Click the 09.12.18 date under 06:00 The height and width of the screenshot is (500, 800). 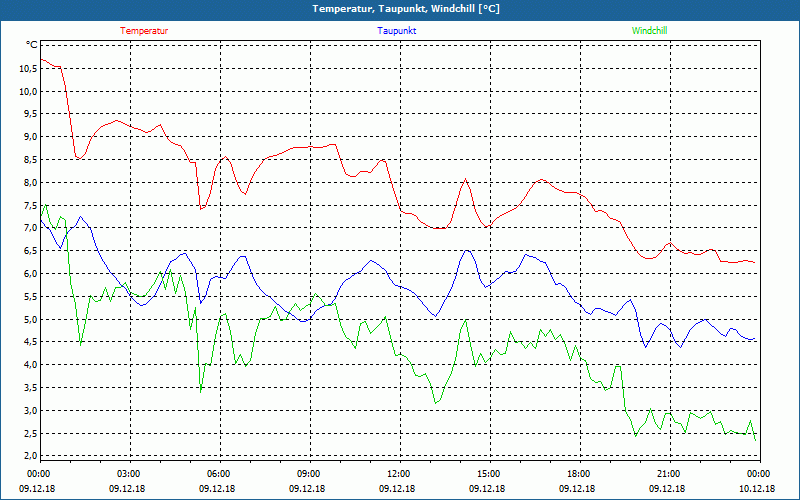pyautogui.click(x=217, y=489)
